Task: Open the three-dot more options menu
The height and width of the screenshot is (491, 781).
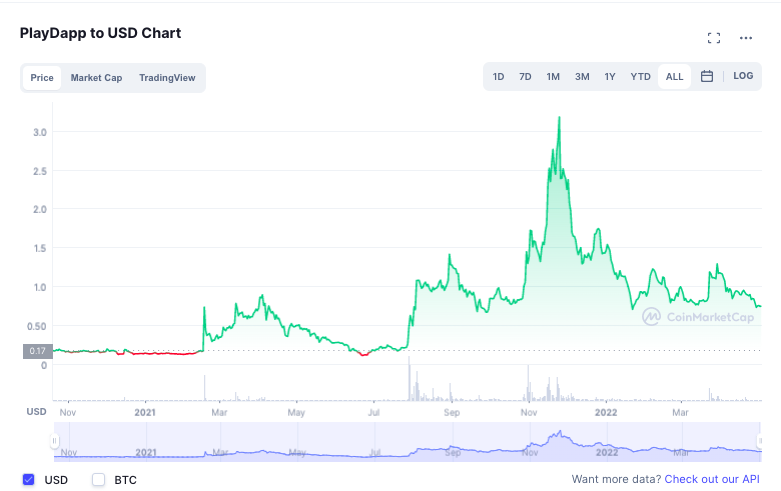Action: click(746, 38)
